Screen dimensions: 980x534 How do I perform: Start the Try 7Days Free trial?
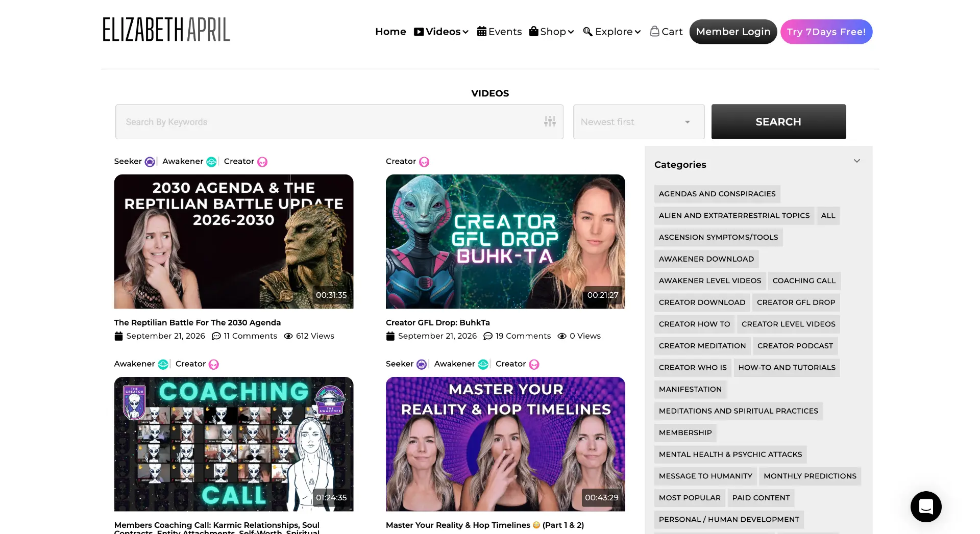pyautogui.click(x=826, y=32)
